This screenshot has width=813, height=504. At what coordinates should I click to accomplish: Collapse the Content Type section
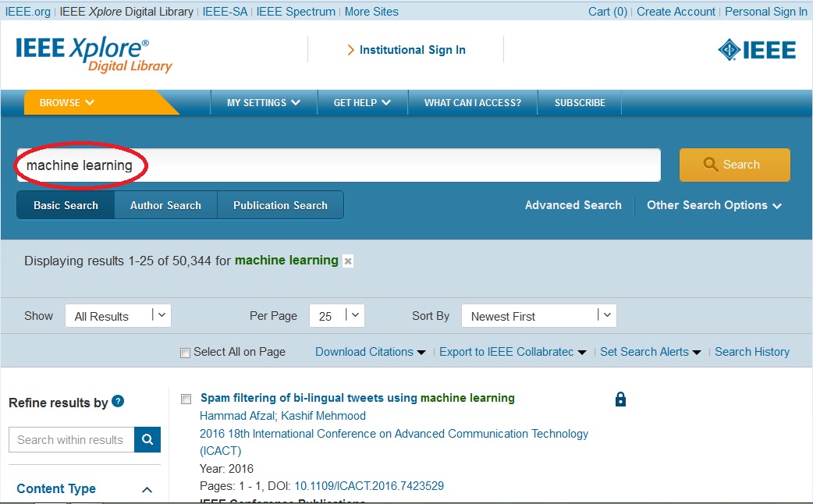pyautogui.click(x=147, y=489)
